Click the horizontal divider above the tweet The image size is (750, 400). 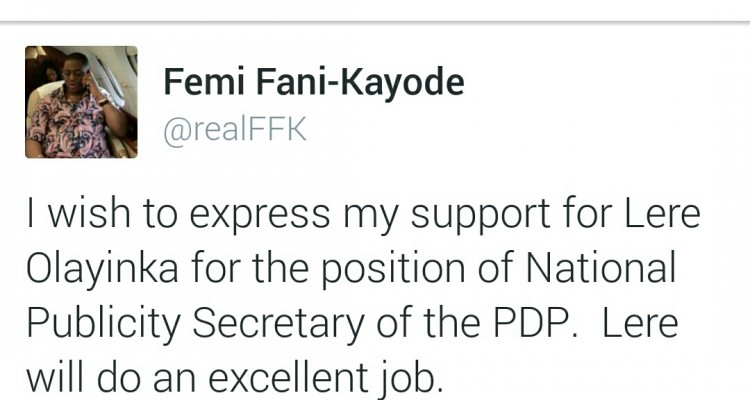(x=375, y=22)
